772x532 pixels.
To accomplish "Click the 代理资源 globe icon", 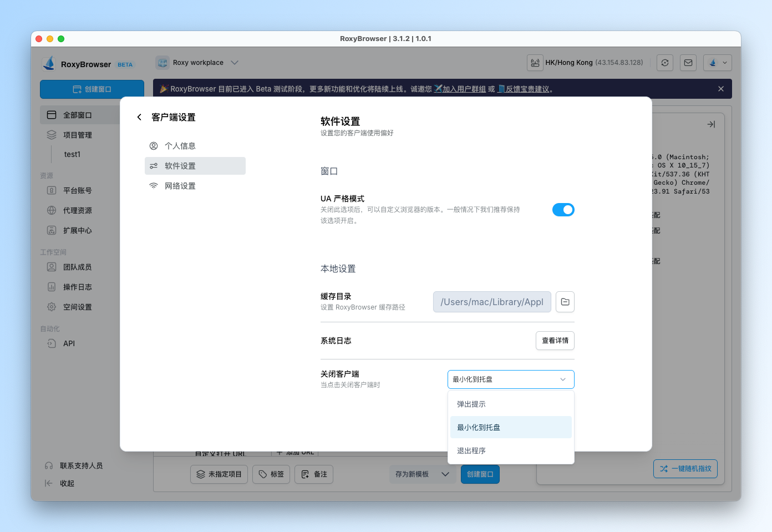I will (x=52, y=210).
